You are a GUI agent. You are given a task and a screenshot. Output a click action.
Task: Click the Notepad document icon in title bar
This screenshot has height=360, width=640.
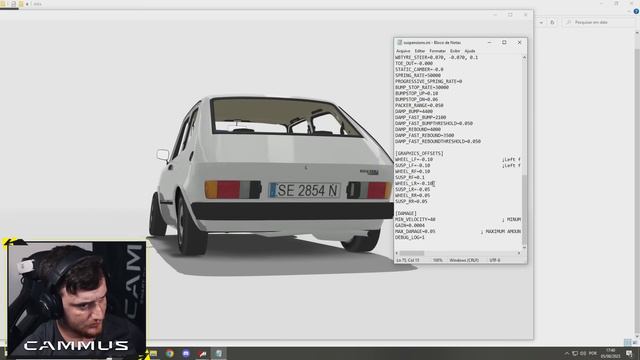400,42
